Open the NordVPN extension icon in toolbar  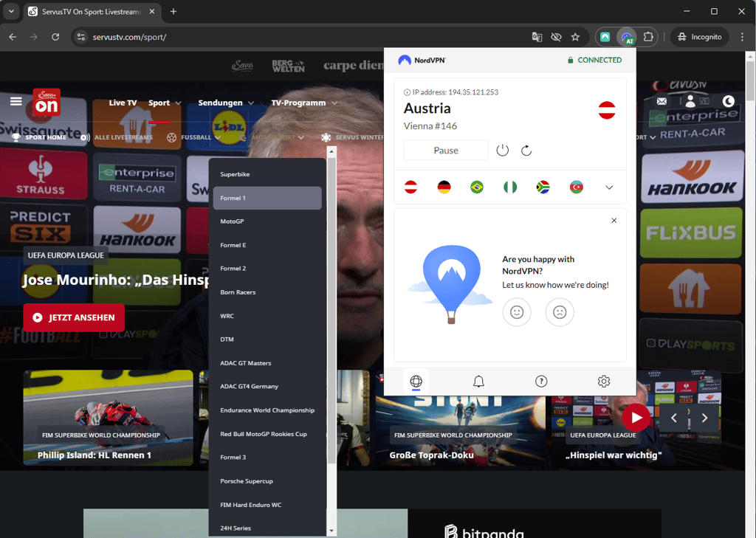[626, 37]
